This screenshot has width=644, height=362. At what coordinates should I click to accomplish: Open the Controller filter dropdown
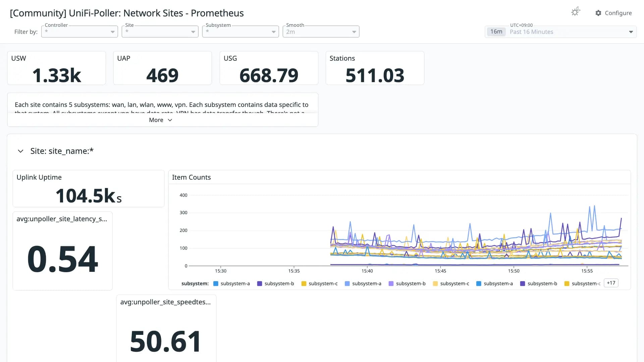pos(79,32)
